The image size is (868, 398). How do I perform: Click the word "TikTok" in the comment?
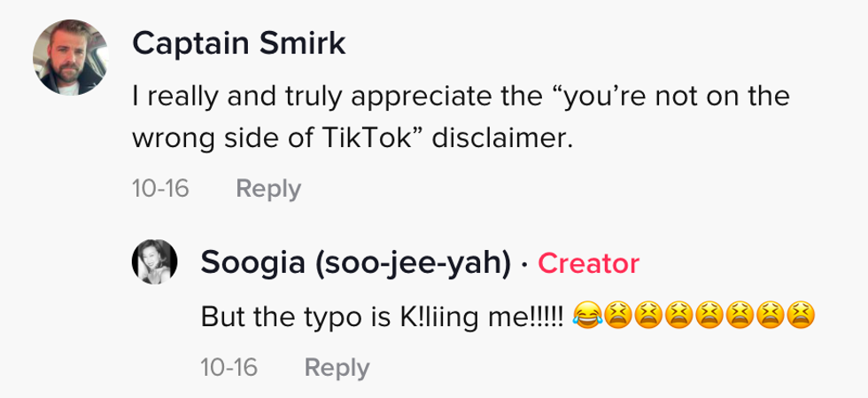[x=374, y=140]
